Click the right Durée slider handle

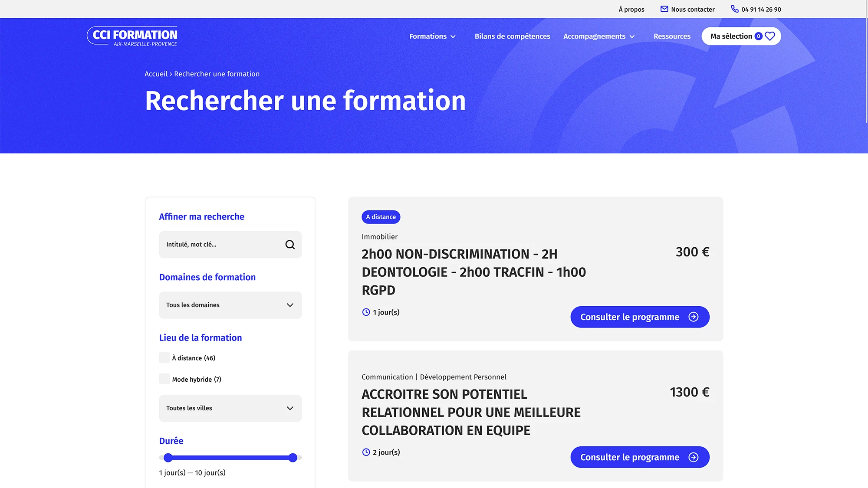(293, 458)
